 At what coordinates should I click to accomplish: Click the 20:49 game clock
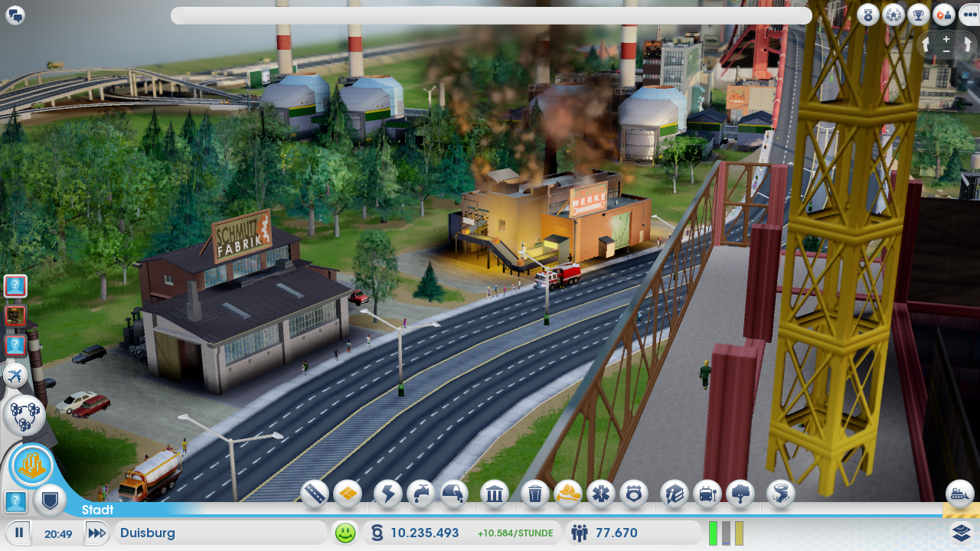[x=58, y=533]
